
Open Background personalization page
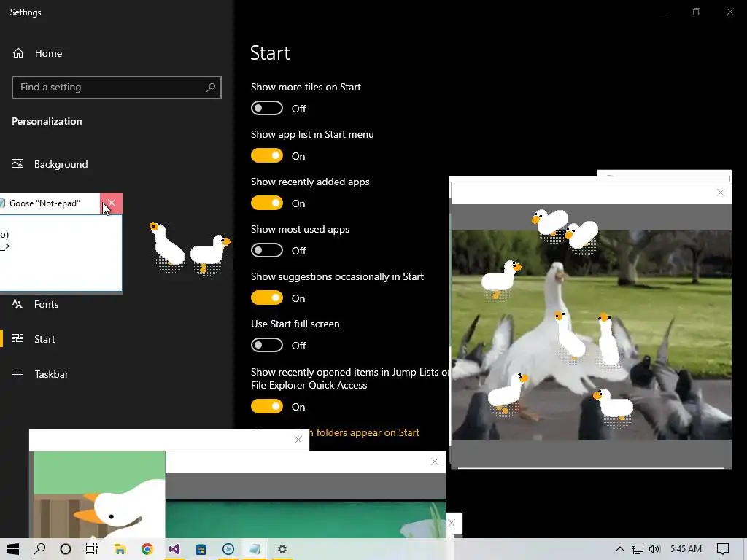(50, 164)
